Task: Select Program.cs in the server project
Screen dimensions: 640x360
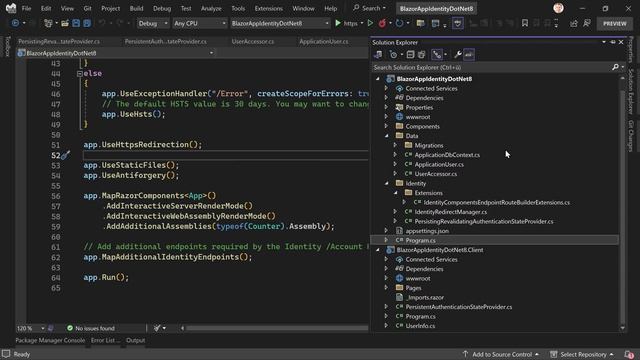Action: point(420,240)
